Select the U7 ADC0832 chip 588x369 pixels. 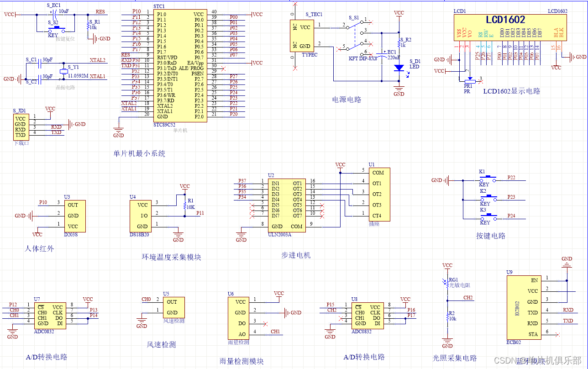coord(50,316)
